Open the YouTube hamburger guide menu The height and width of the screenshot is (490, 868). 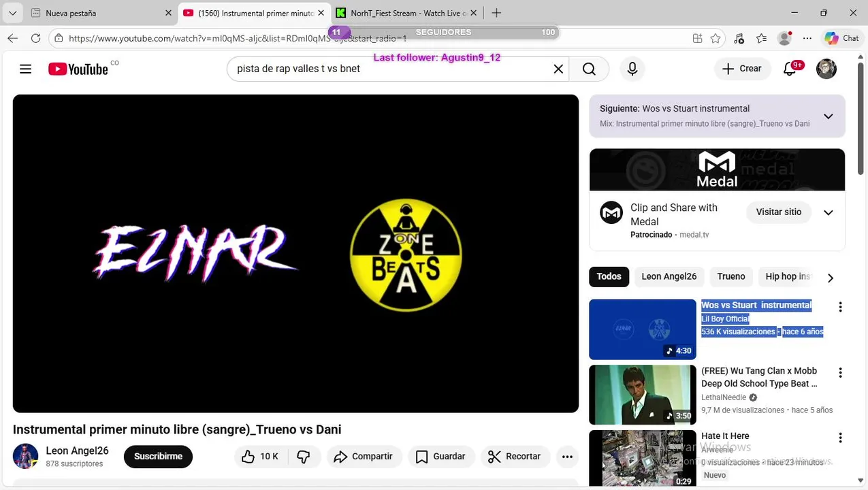[26, 69]
